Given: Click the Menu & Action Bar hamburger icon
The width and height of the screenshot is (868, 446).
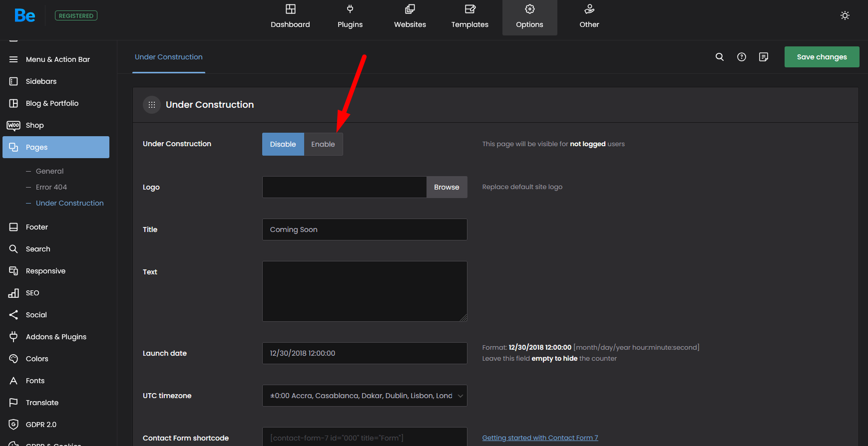Looking at the screenshot, I should 13,59.
